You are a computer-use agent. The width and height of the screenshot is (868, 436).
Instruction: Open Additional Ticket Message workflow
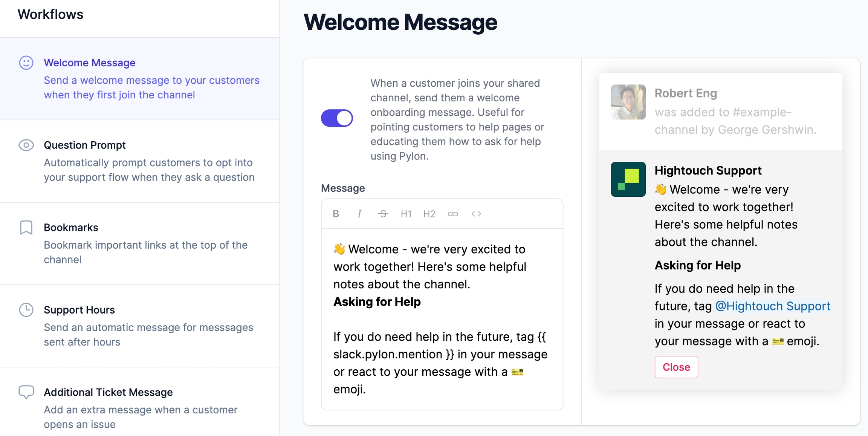pos(108,392)
